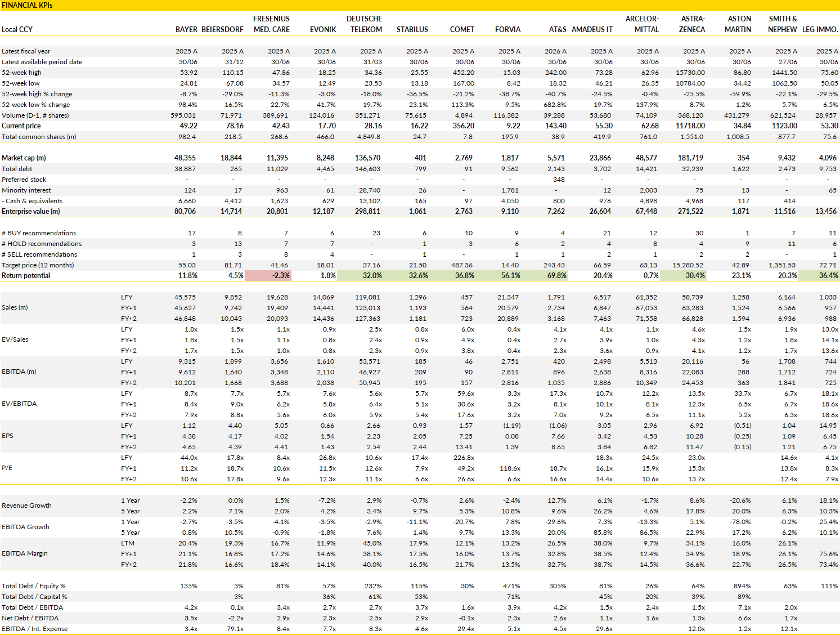Viewport: 840px width, 635px height.
Task: Select the EBITDA Margin row label
Action: (25, 554)
